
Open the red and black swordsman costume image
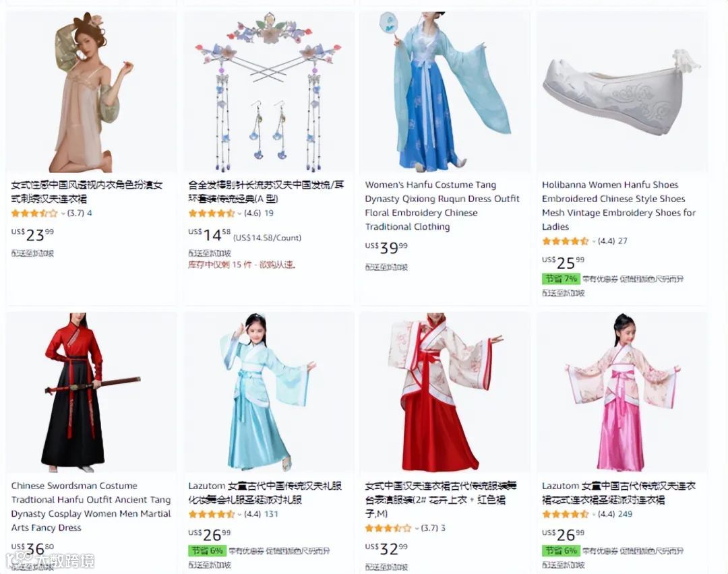(x=91, y=393)
